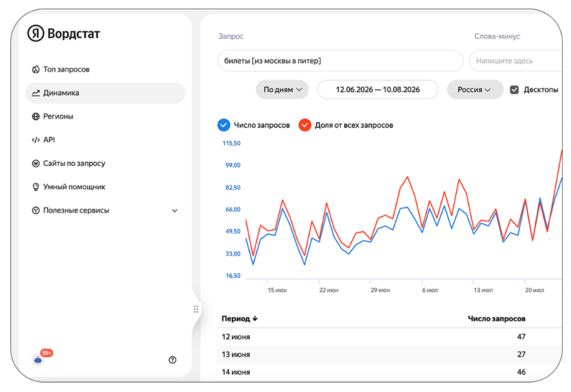Select the Динамика menu item
571x392 pixels.
(105, 93)
